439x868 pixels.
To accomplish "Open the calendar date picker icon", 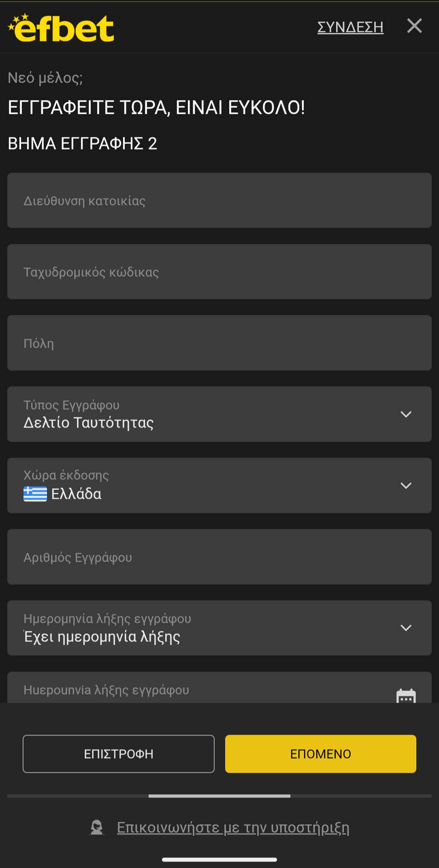I will click(x=406, y=695).
